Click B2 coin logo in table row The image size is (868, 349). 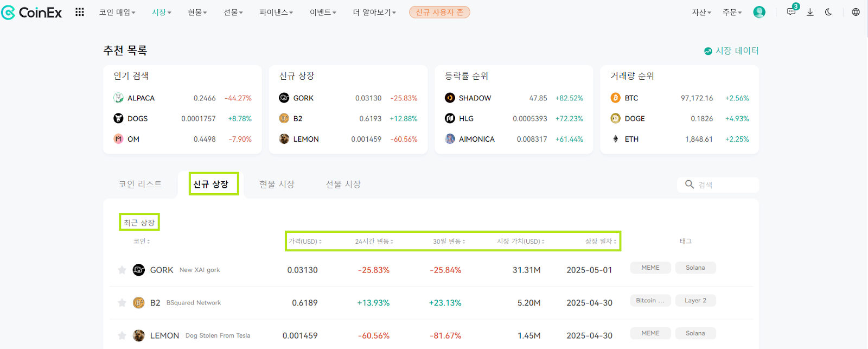click(139, 303)
